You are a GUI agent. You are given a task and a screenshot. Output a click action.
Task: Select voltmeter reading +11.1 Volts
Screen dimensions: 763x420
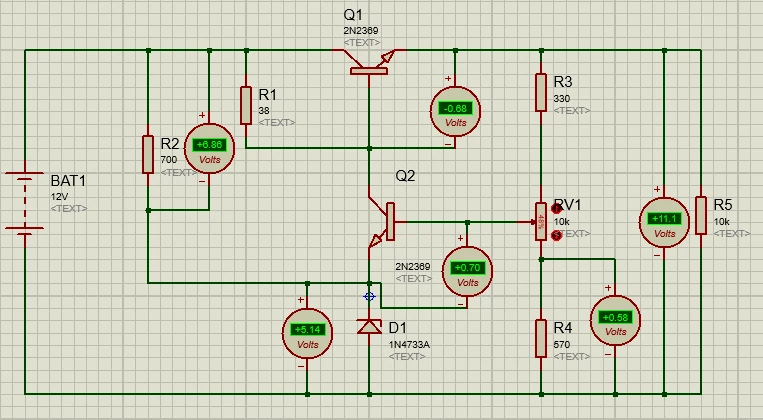664,222
